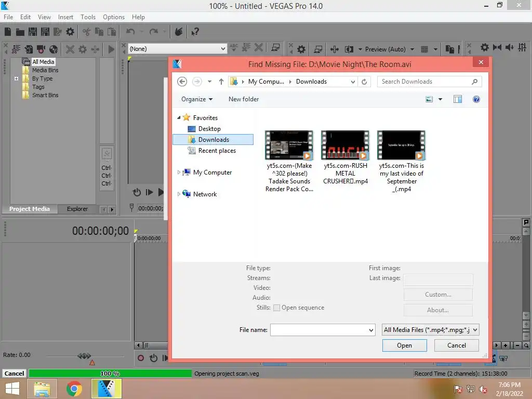Click the Show preview pane icon
The image size is (532, 399).
pyautogui.click(x=458, y=99)
